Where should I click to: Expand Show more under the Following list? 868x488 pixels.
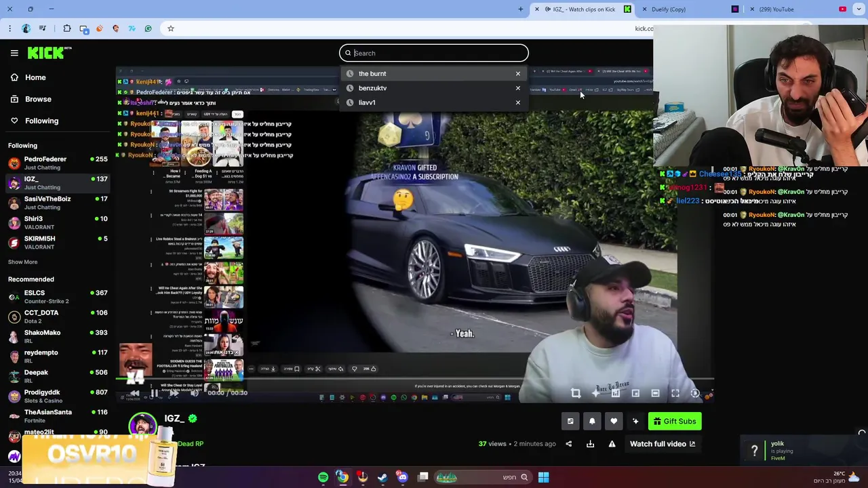pos(22,262)
